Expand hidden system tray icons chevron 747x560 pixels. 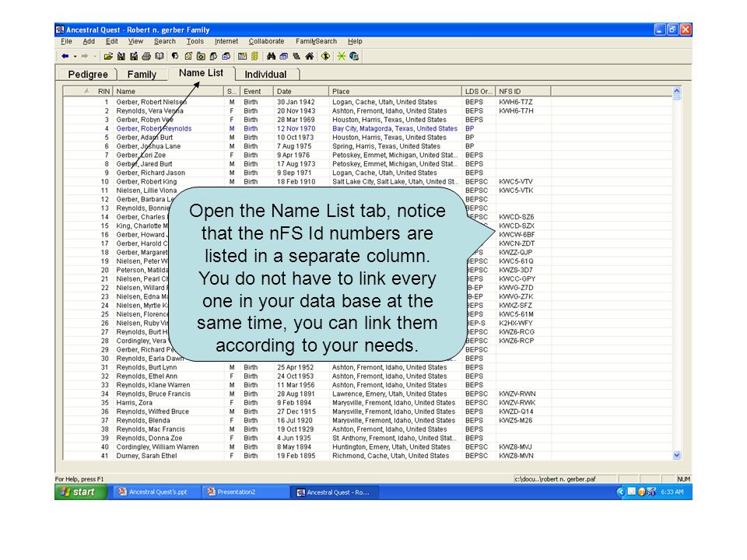620,492
